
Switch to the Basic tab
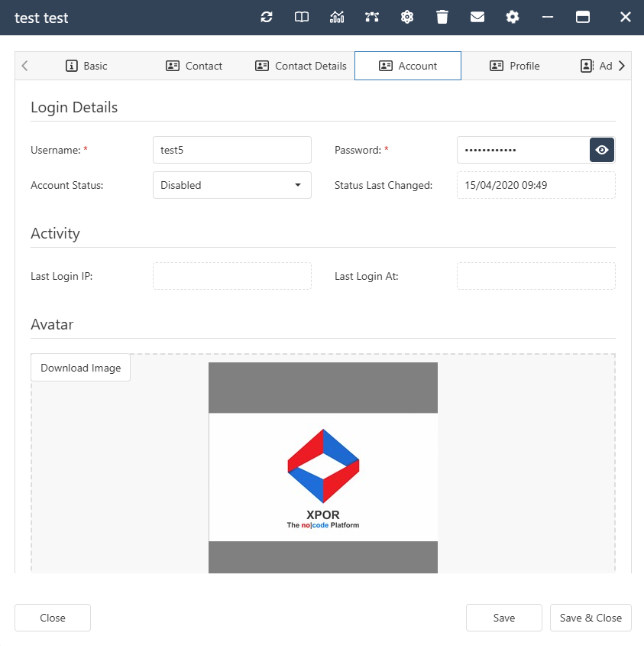tap(86, 66)
